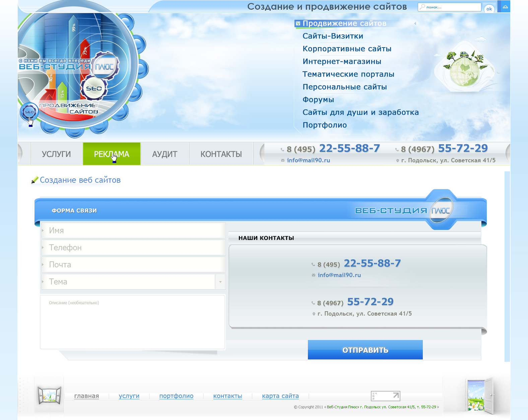Click the footer visitor counter badge
The image size is (528, 420).
point(385,396)
